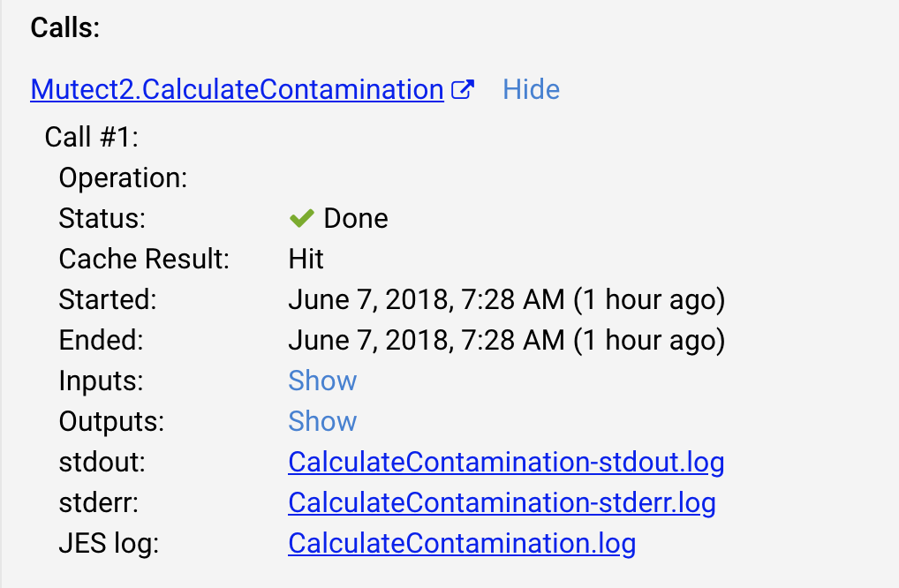Viewport: 899px width, 588px height.
Task: Show the Outputs for Call #1
Action: point(322,421)
